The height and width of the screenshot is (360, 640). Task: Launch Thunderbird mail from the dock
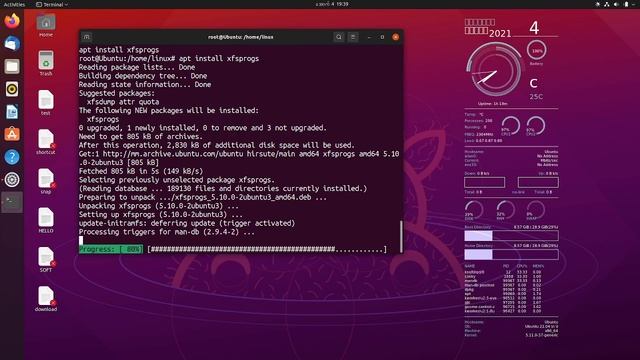[12, 43]
